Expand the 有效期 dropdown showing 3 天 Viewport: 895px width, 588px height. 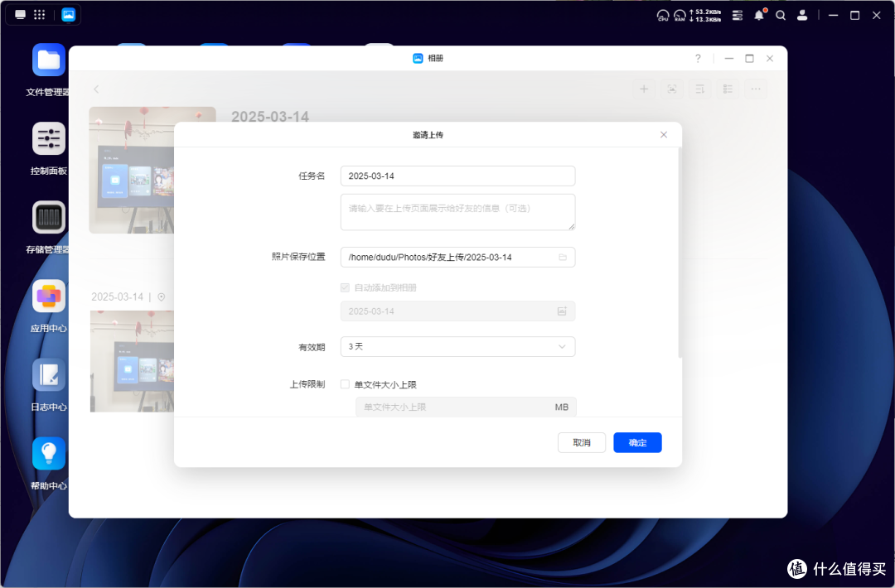[457, 347]
